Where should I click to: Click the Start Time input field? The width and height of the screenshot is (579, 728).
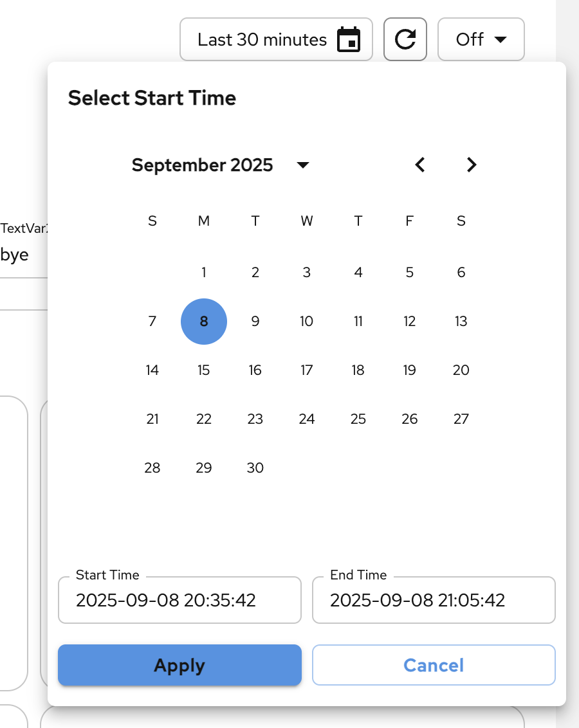pos(179,601)
